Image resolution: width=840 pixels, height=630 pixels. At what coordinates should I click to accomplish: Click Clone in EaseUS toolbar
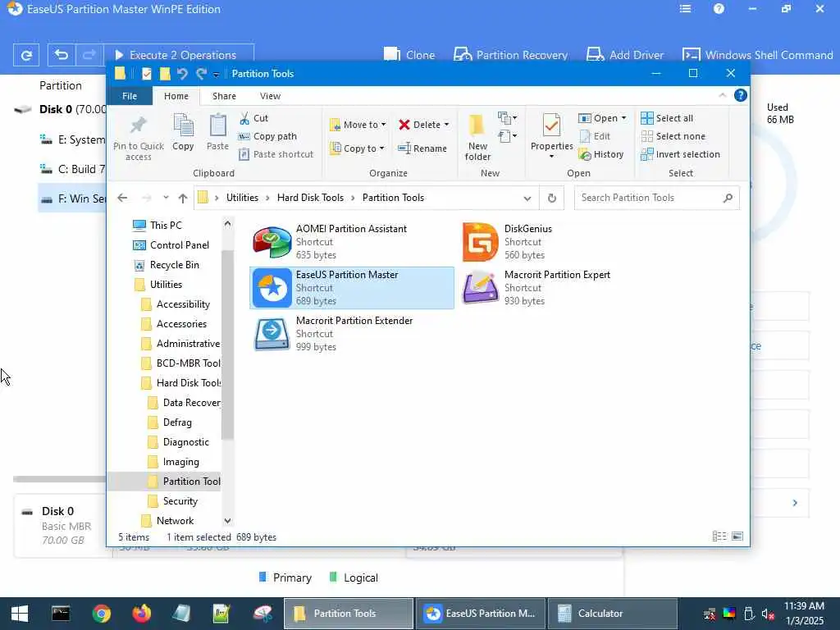pyautogui.click(x=409, y=55)
